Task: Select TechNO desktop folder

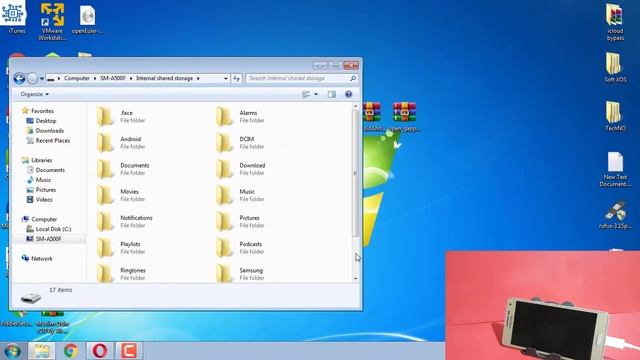Action: [x=615, y=116]
